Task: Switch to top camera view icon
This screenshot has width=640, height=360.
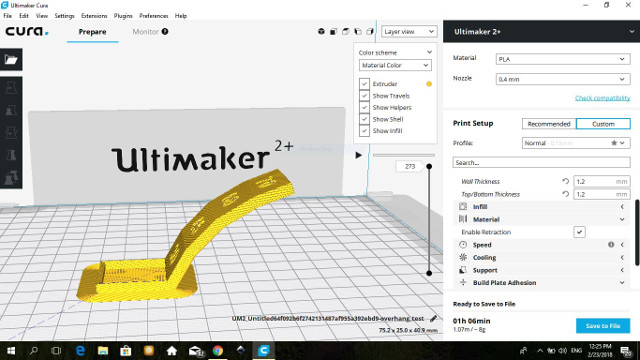Action: [x=346, y=31]
